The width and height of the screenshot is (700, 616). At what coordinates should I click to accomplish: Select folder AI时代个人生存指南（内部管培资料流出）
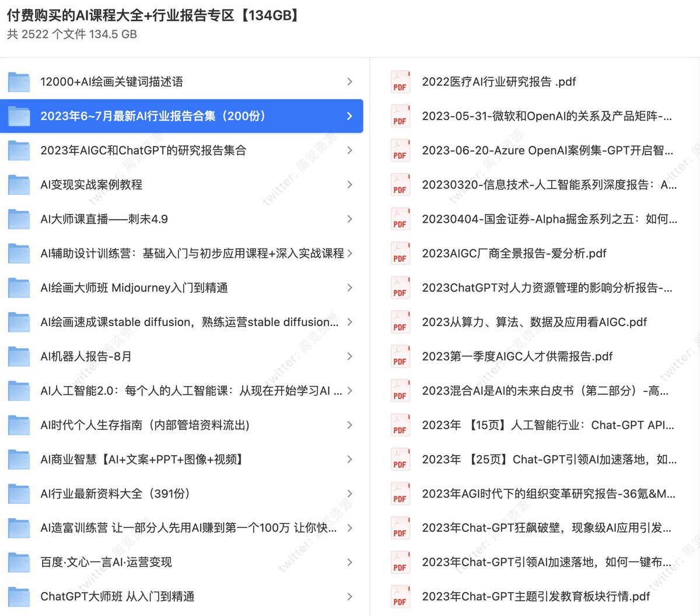coord(181,425)
